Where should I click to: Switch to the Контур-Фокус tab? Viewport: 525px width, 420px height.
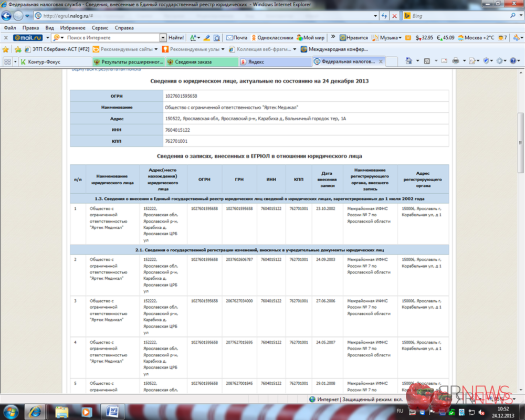tap(56, 62)
